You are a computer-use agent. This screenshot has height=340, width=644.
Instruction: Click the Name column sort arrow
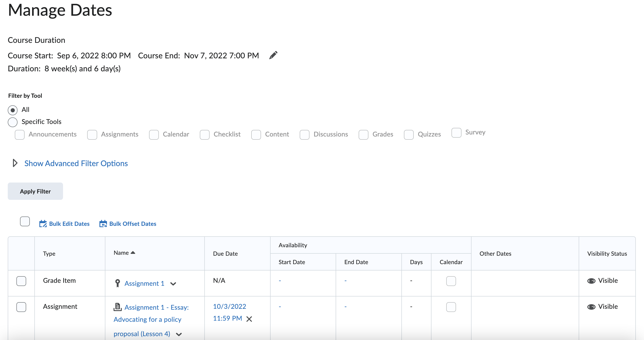[x=133, y=253]
